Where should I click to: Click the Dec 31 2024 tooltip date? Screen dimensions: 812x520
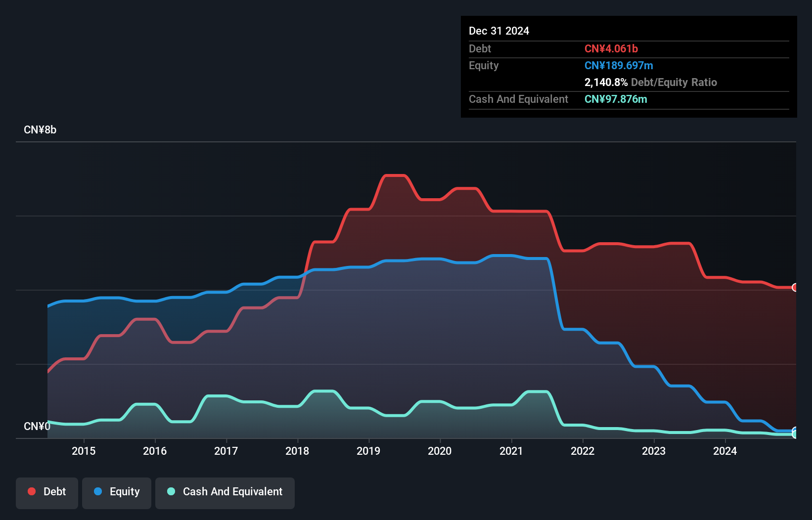tap(499, 31)
